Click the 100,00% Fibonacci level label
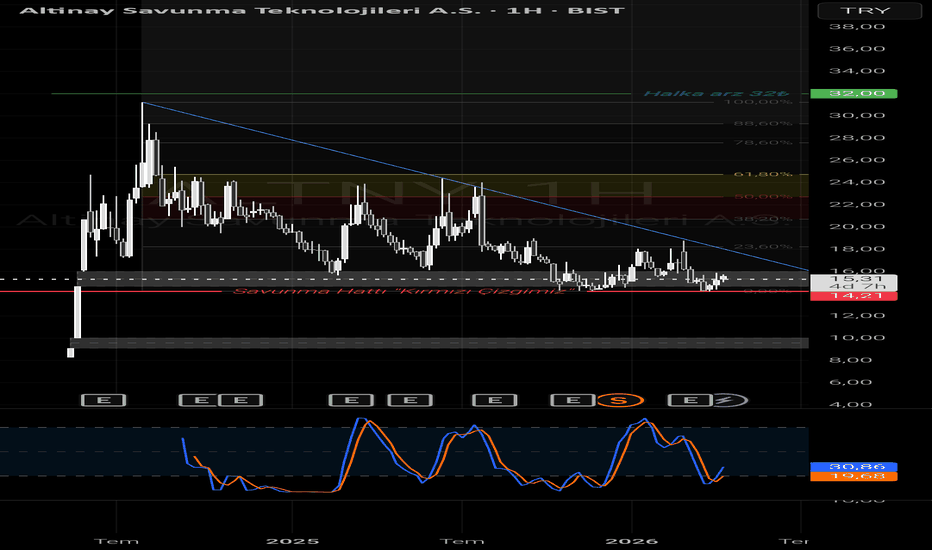 click(758, 102)
